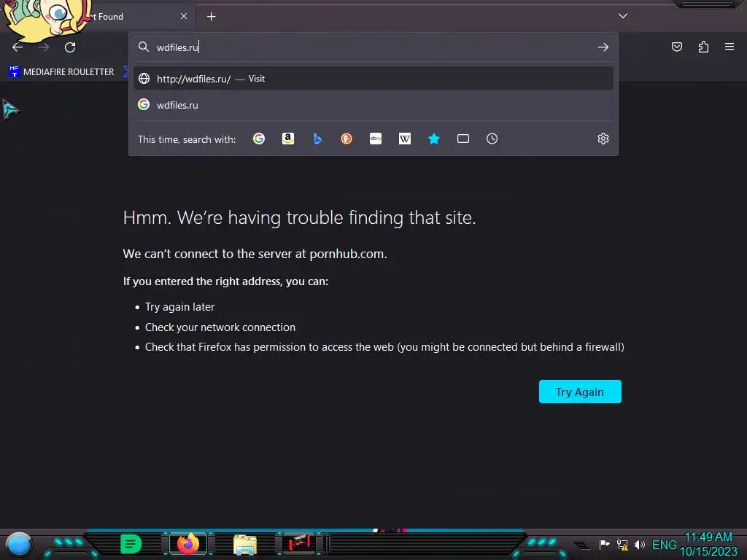The image size is (747, 560).
Task: Click Firefox icon in the taskbar
Action: pyautogui.click(x=188, y=544)
